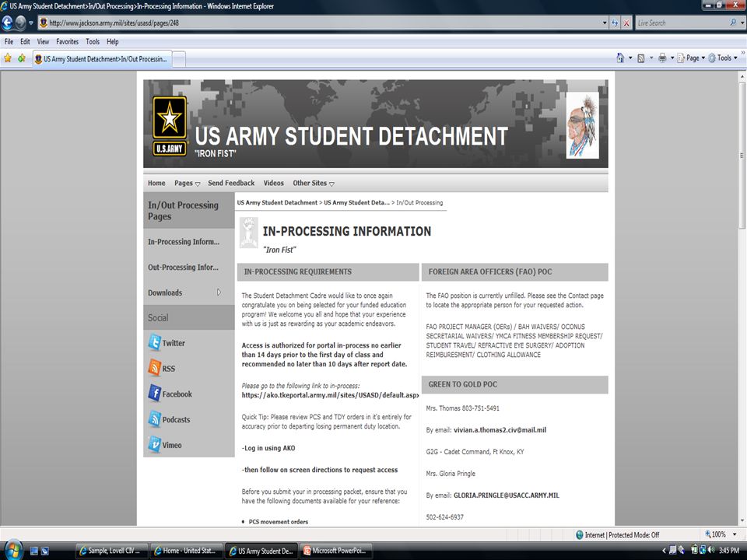Screen dimensions: 747x560
Task: Email vivian.a.thomas2.civ@mail.mil link
Action: (500, 430)
